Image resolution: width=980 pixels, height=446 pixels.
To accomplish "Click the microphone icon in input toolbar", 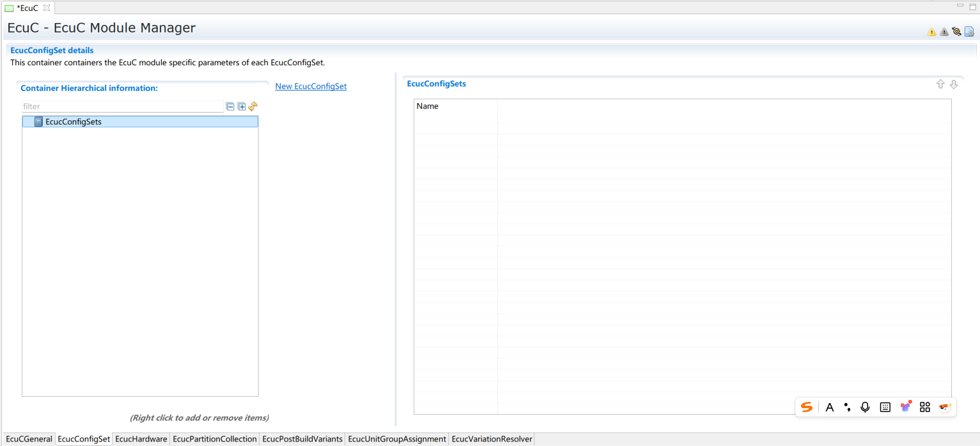I will point(865,407).
